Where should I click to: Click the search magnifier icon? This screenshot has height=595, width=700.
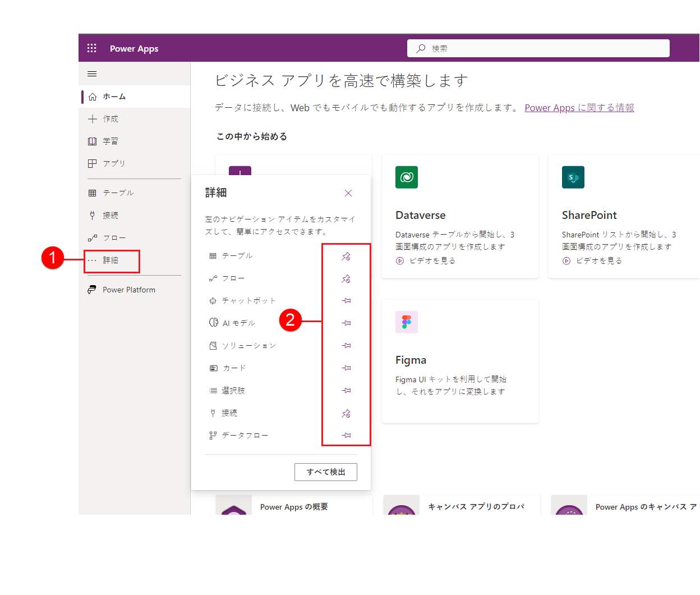[x=421, y=49]
